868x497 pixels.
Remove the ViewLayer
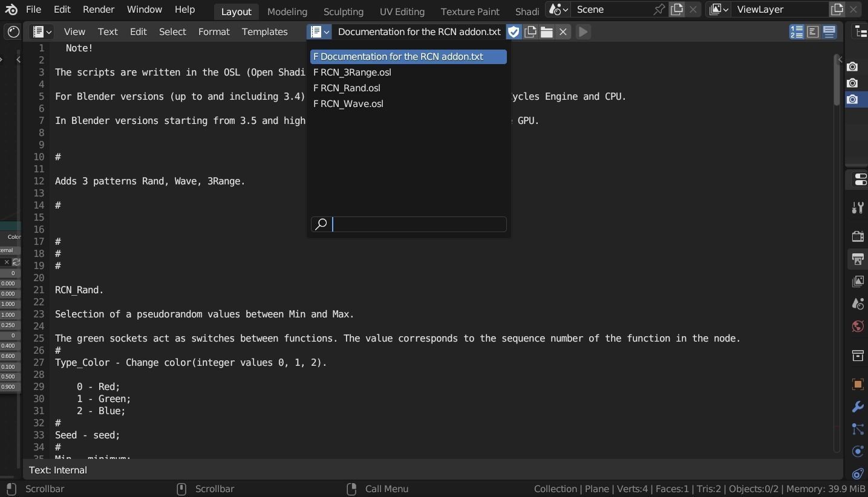click(853, 10)
